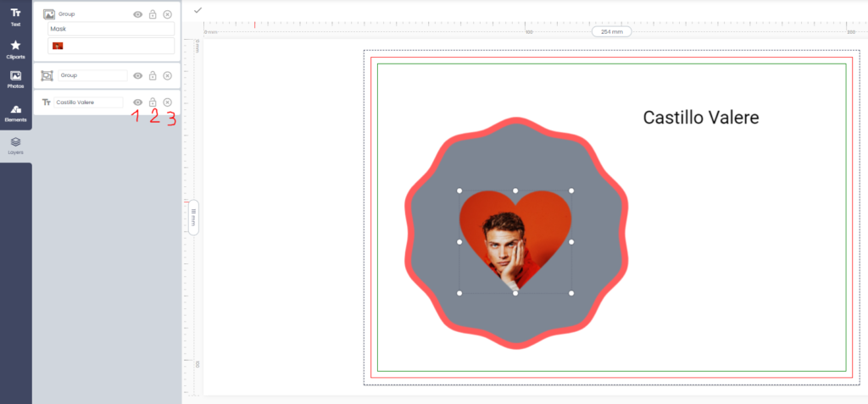This screenshot has height=404, width=868.
Task: Select the photo thumbnail in Group layer
Action: click(x=58, y=45)
